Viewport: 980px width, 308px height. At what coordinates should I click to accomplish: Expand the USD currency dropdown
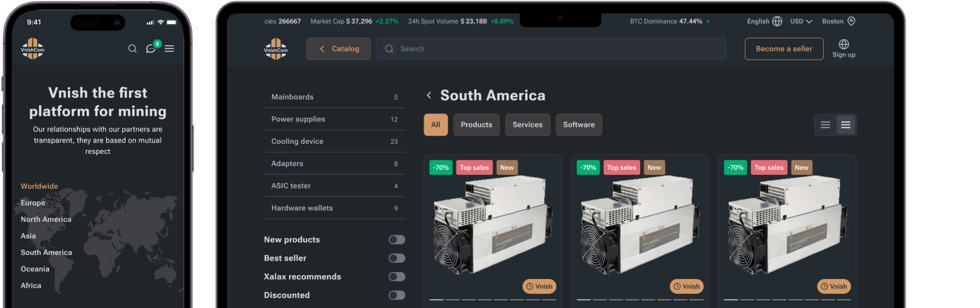pyautogui.click(x=801, y=21)
